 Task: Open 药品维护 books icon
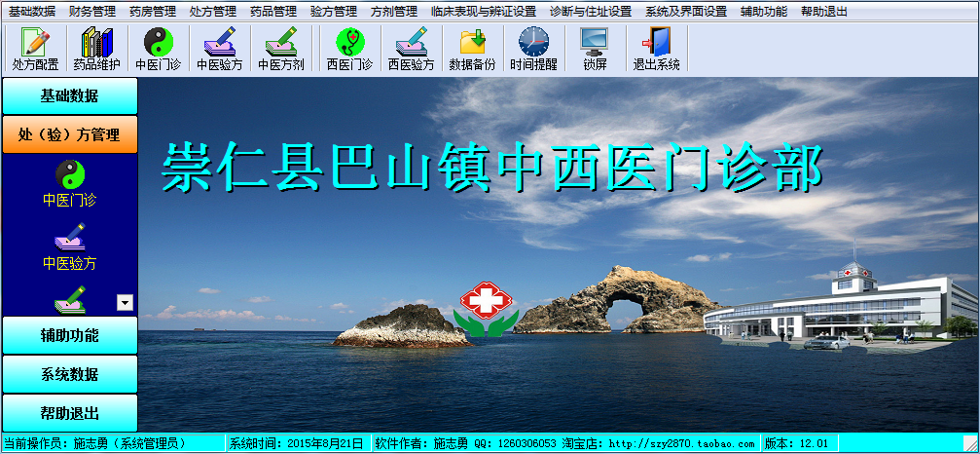click(x=97, y=49)
